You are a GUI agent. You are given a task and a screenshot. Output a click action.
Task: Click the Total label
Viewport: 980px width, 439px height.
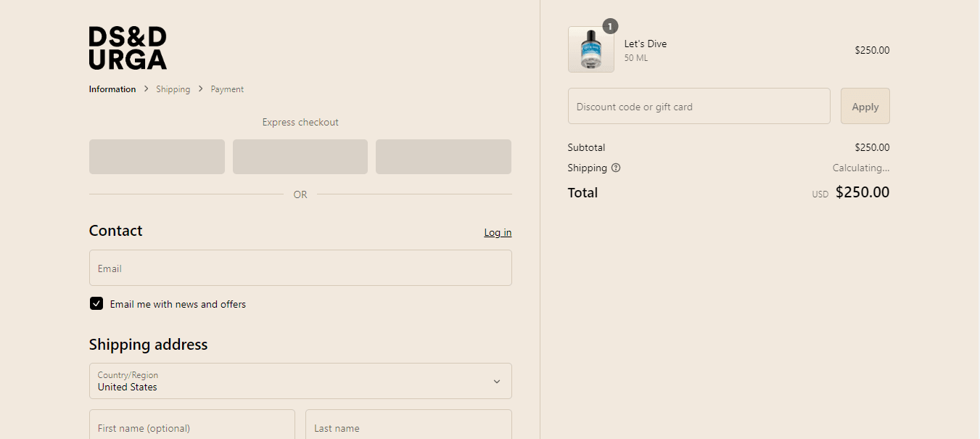click(x=583, y=192)
